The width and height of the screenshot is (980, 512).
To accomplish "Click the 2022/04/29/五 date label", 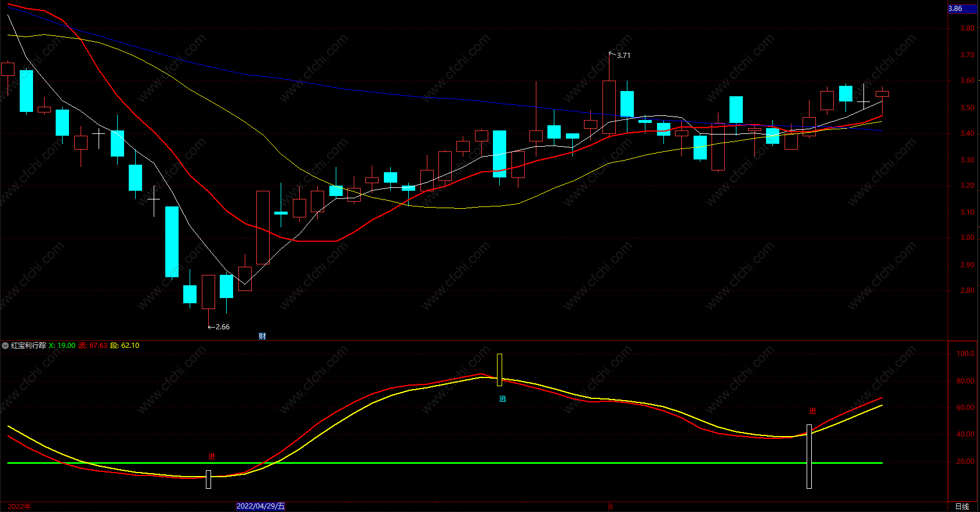I will click(261, 506).
